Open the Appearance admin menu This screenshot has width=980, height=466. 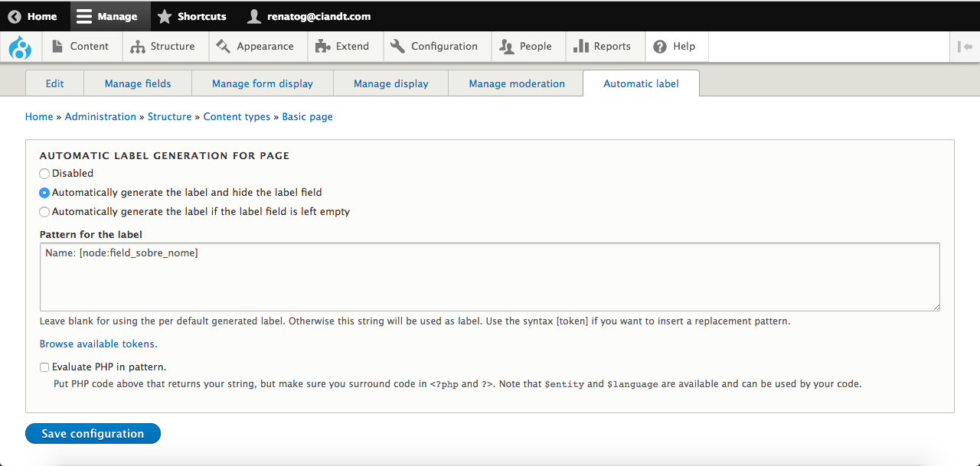tap(255, 47)
